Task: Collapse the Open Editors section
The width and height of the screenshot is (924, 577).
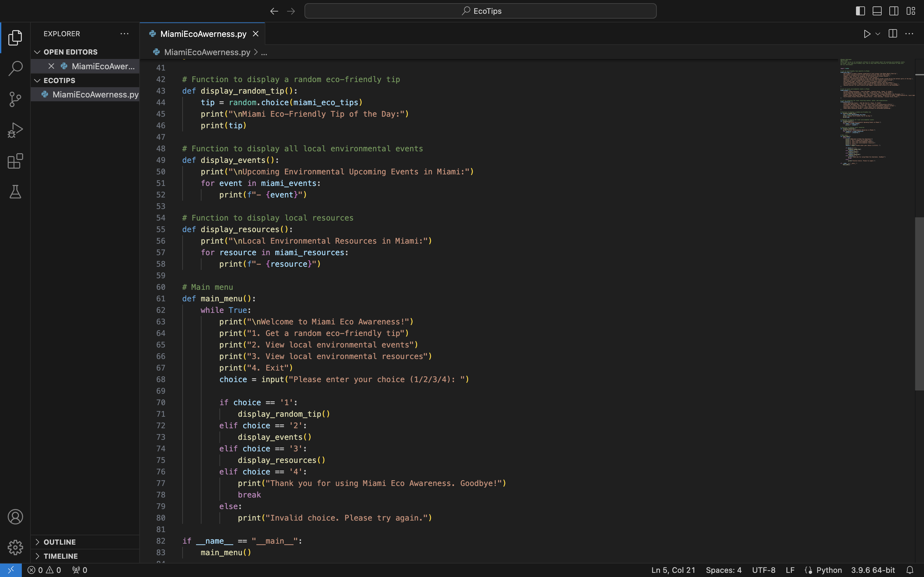Action: 70,52
